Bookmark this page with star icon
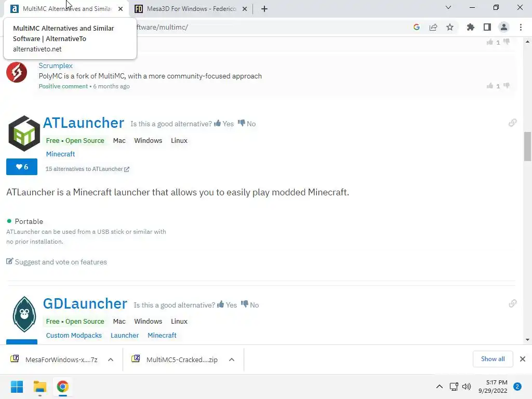The image size is (532, 399). [450, 27]
